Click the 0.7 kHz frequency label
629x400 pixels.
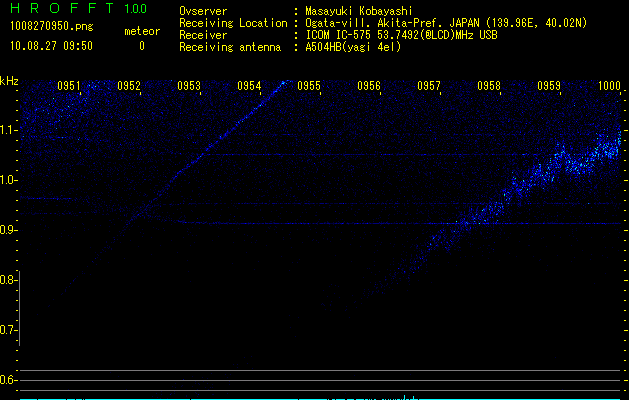pos(8,330)
